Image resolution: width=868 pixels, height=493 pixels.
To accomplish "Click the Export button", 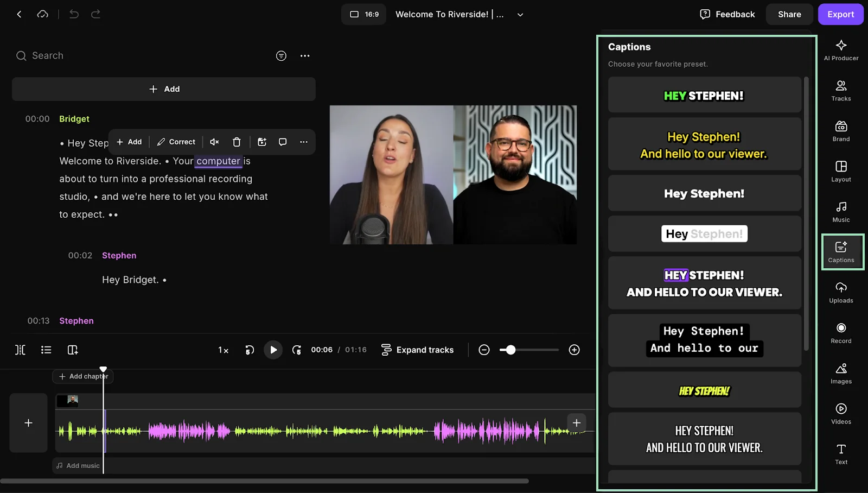I will (x=840, y=14).
